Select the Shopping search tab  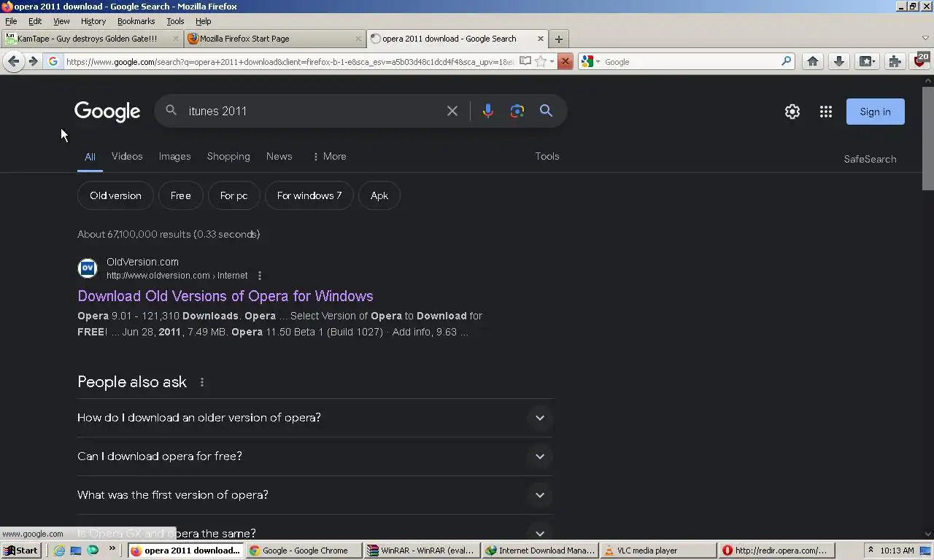[x=228, y=156]
